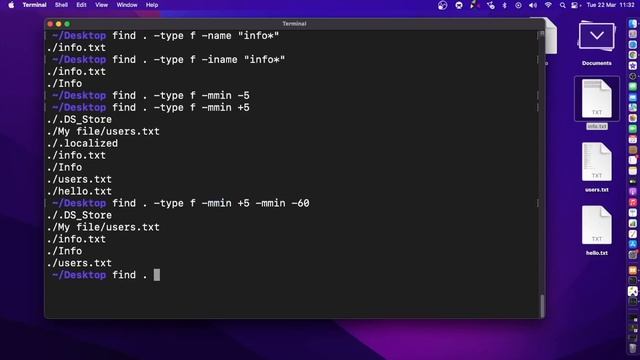
Task: Click "./.DS_Store" under the -mmin +5 -mmin -60 command
Action: pos(79,215)
